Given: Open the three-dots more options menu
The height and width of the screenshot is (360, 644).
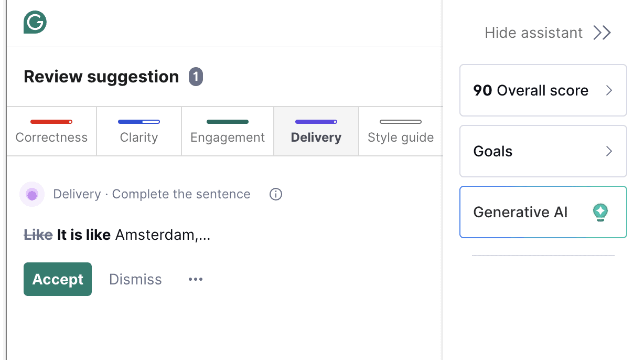Looking at the screenshot, I should [x=196, y=279].
